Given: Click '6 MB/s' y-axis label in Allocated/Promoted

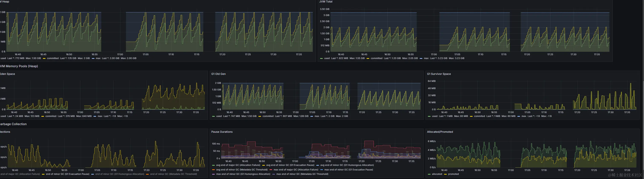Looking at the screenshot, I should 431,141.
